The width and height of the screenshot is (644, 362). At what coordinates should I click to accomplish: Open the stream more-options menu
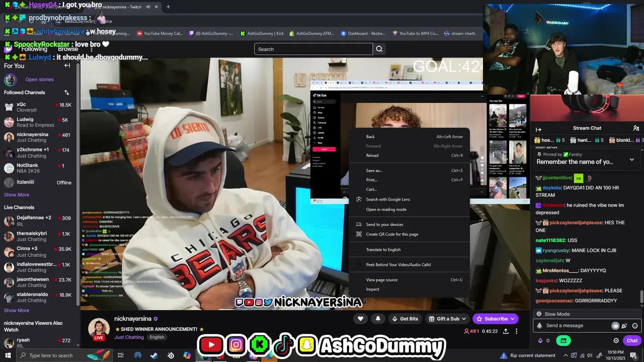pyautogui.click(x=516, y=331)
